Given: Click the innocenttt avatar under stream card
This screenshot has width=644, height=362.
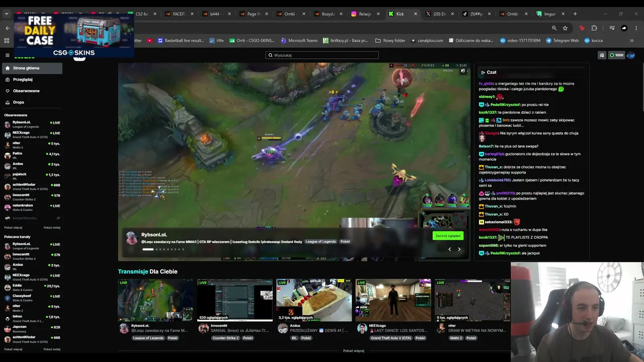Looking at the screenshot, I should [x=204, y=328].
